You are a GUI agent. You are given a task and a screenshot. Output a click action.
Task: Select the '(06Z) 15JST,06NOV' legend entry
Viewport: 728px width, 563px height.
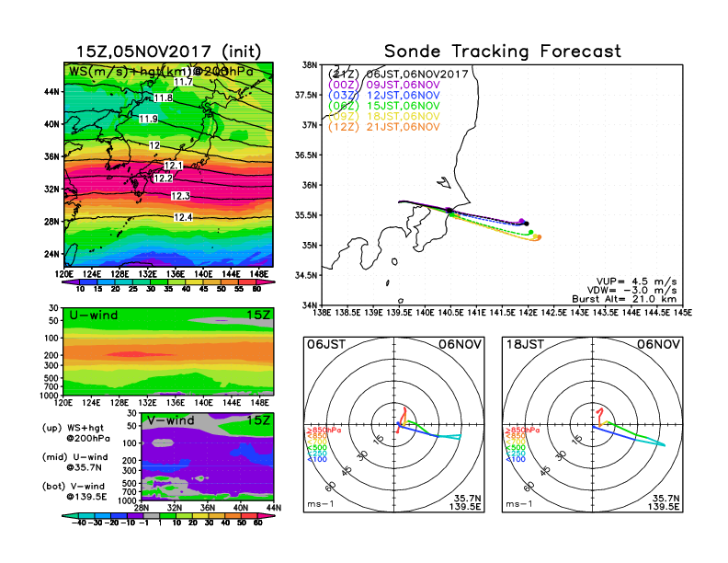pos(384,106)
